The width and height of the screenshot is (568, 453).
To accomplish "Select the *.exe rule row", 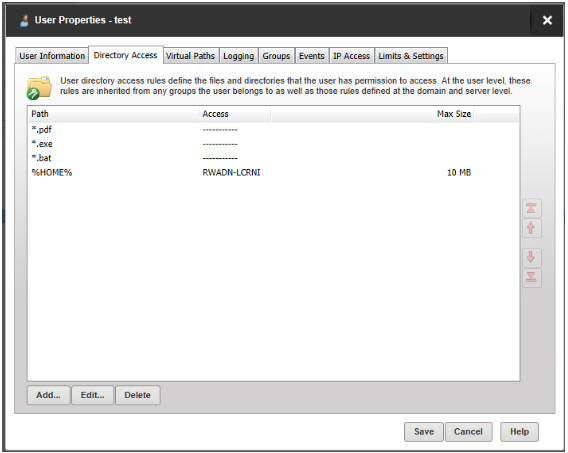I will coord(273,144).
